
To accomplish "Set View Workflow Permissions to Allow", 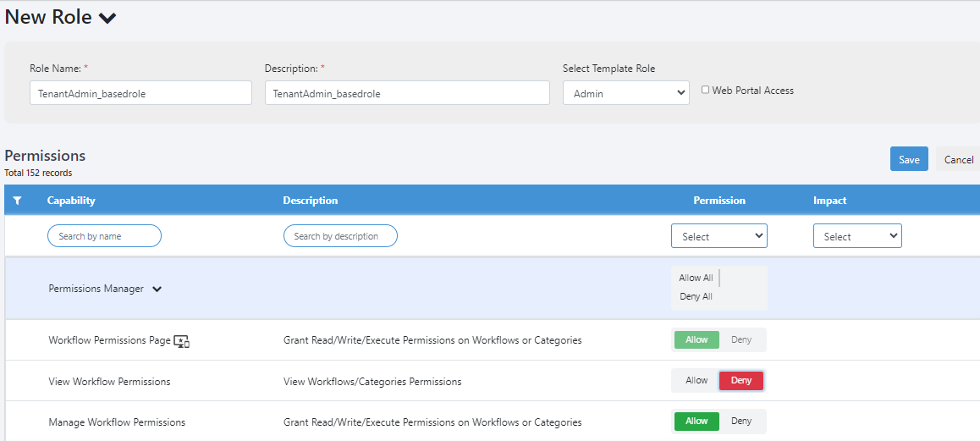I will [696, 380].
